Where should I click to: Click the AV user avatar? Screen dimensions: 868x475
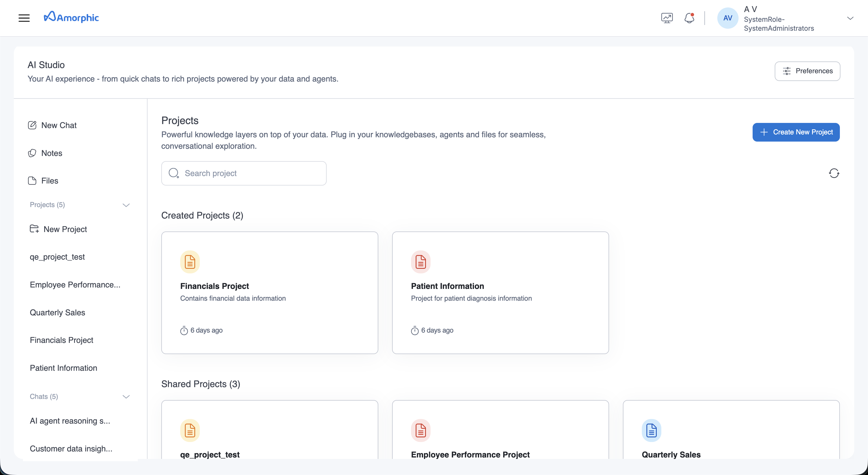click(x=727, y=18)
